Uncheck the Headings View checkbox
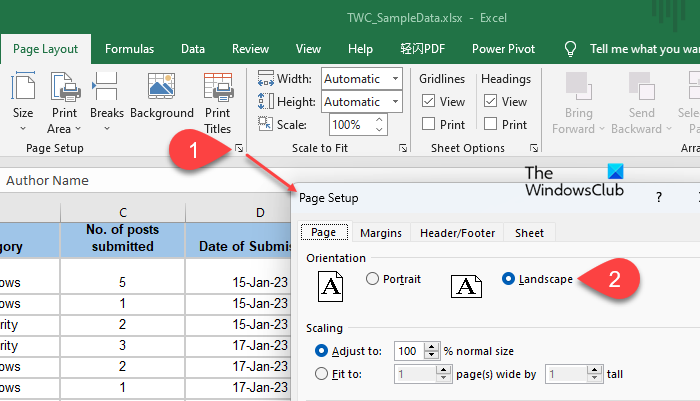This screenshot has width=700, height=401. [490, 101]
